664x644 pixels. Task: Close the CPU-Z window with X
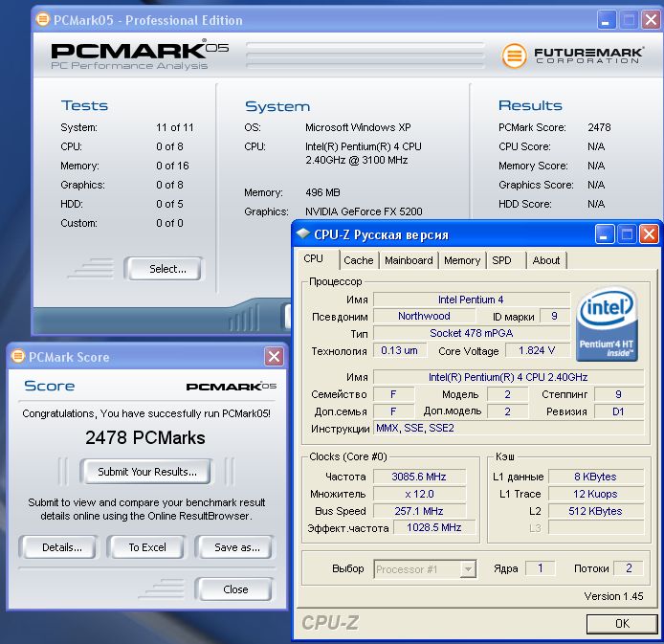point(649,234)
